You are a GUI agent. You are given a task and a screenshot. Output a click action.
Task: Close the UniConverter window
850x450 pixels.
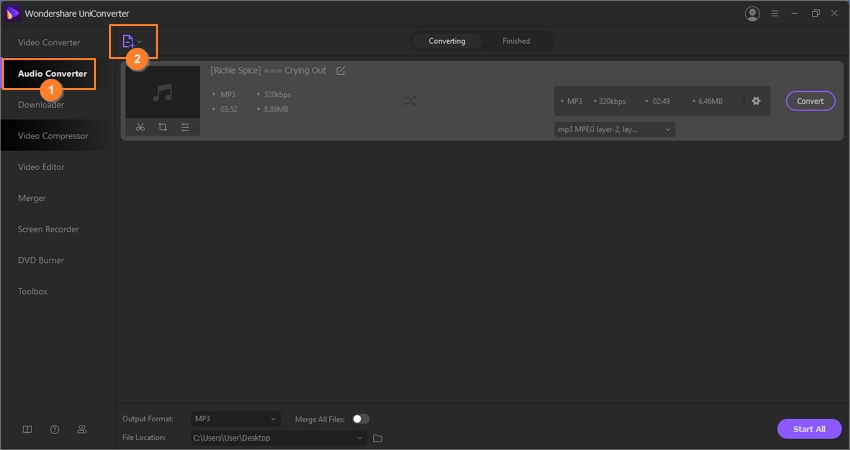tap(835, 14)
